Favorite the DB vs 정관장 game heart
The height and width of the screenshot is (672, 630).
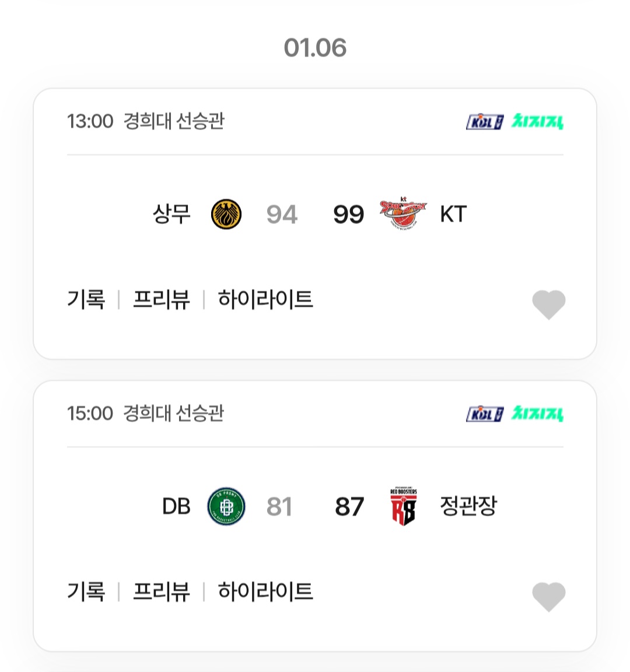pyautogui.click(x=549, y=596)
